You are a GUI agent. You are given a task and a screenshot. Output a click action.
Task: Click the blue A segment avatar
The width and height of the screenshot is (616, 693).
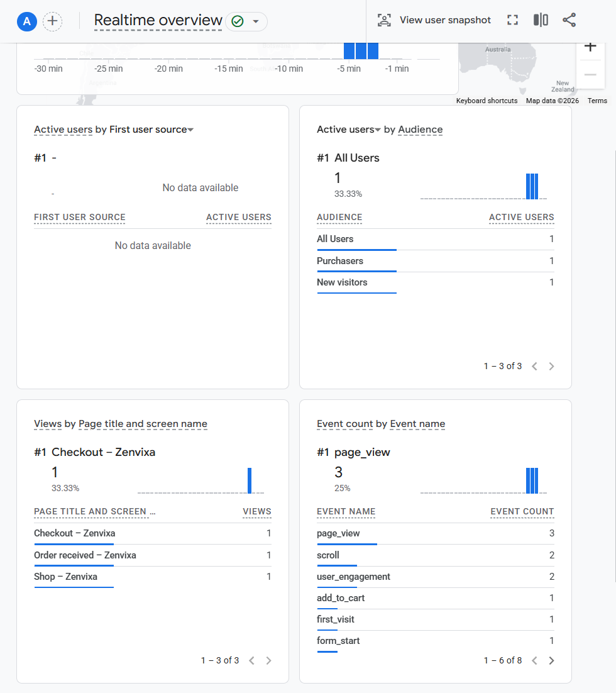27,21
